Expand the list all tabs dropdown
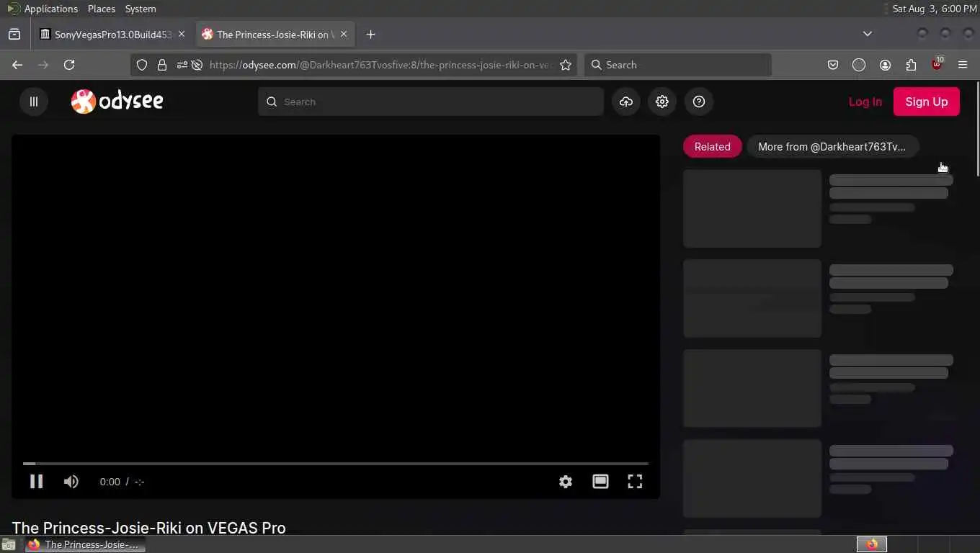Screen dimensions: 980x553 (868, 34)
